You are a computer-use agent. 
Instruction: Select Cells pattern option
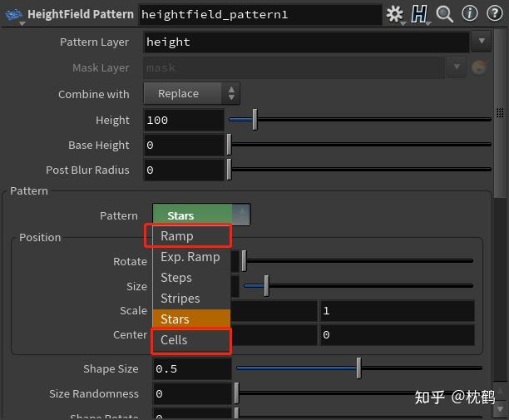point(175,340)
